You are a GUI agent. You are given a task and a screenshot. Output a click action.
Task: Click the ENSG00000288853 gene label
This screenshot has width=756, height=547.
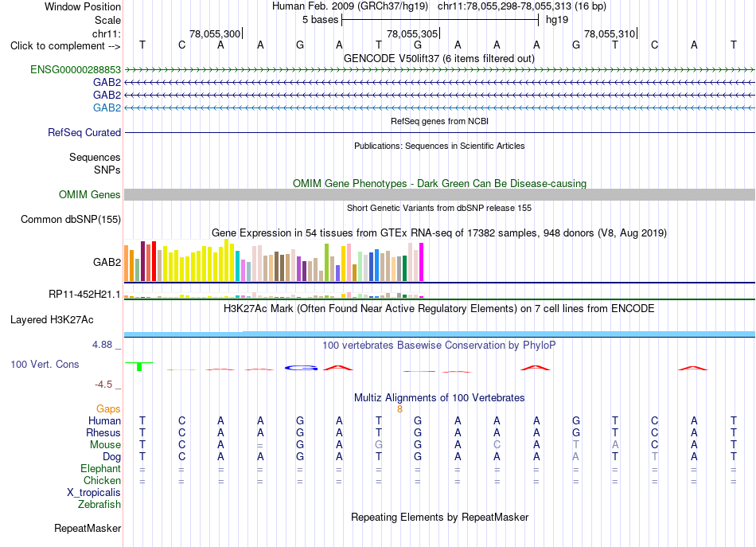pyautogui.click(x=76, y=69)
